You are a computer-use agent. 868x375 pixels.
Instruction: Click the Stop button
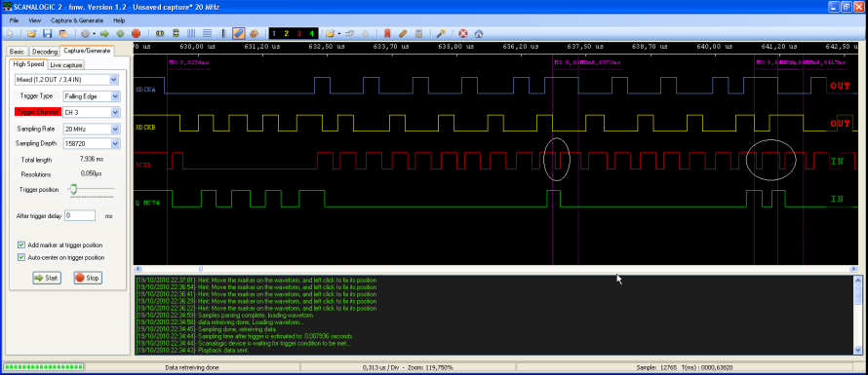coord(88,278)
